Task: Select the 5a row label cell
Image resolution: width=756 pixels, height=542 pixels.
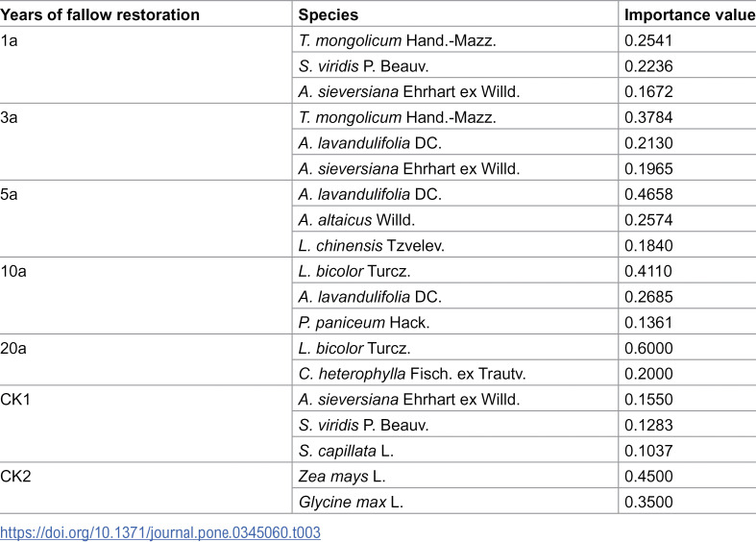Action: tap(146, 219)
